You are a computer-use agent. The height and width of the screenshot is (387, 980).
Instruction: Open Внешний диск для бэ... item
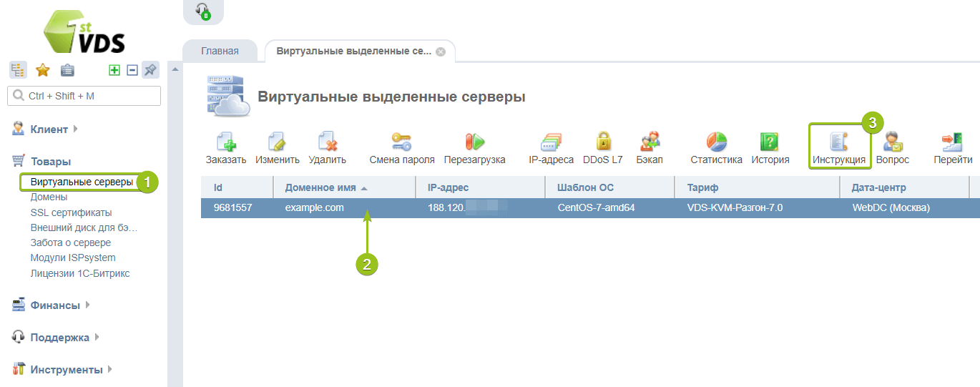coord(84,227)
